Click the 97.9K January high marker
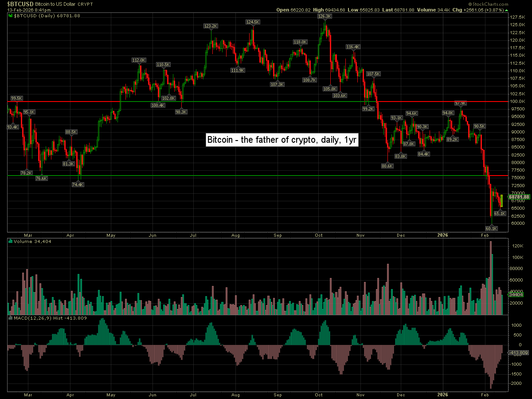 [x=461, y=103]
